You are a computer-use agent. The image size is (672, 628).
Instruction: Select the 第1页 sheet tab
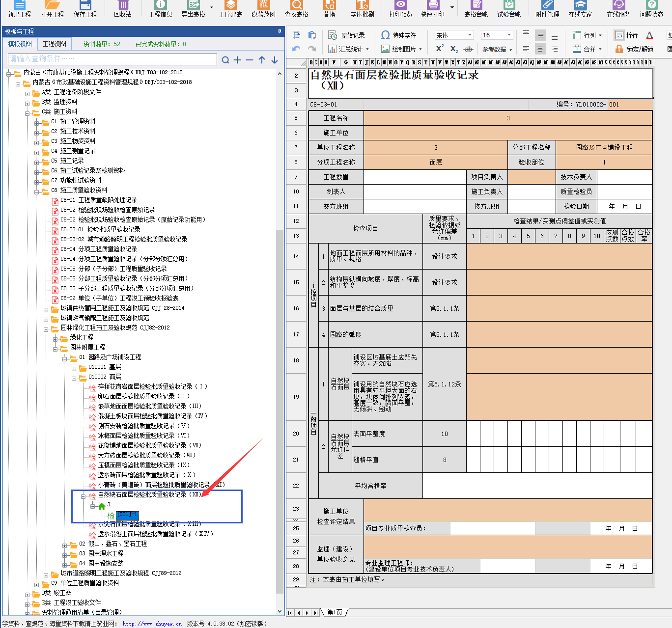[x=335, y=612]
